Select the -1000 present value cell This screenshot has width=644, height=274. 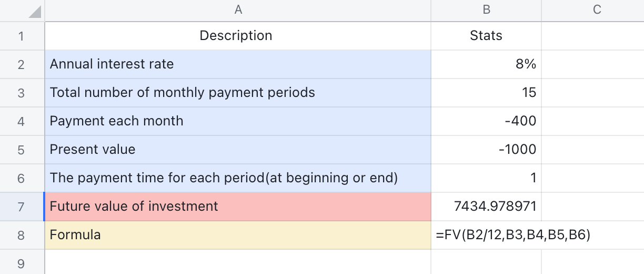[486, 150]
